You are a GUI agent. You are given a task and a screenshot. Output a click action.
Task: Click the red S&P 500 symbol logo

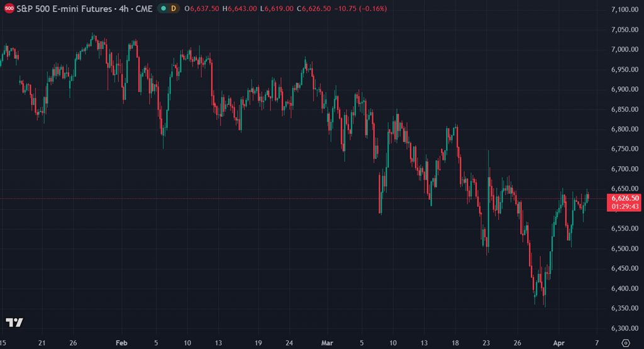tap(9, 9)
